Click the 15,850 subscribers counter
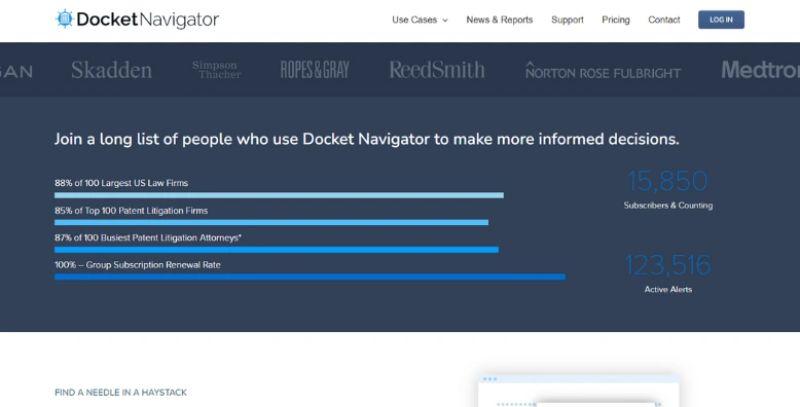This screenshot has width=800, height=407. (x=668, y=181)
